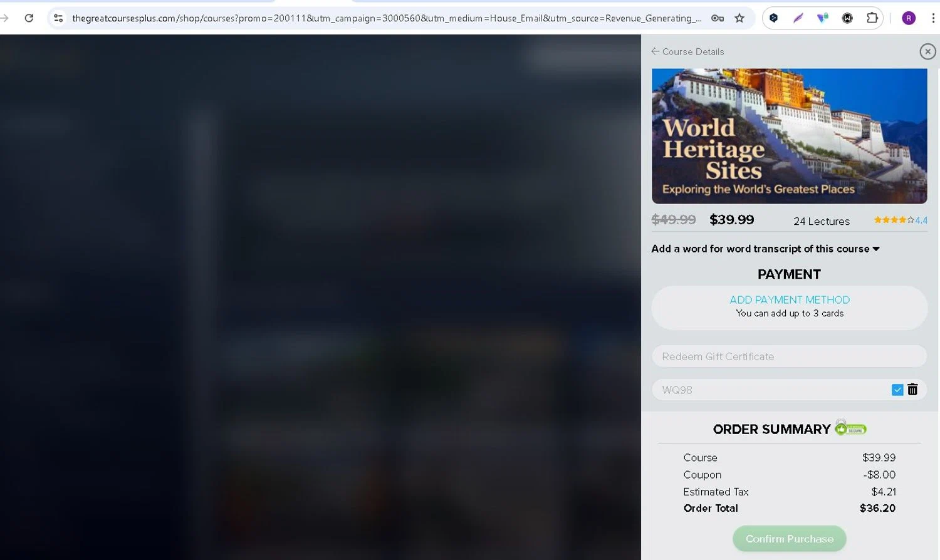The width and height of the screenshot is (940, 560).
Task: Click ADD PAYMENT METHOD
Action: point(790,300)
